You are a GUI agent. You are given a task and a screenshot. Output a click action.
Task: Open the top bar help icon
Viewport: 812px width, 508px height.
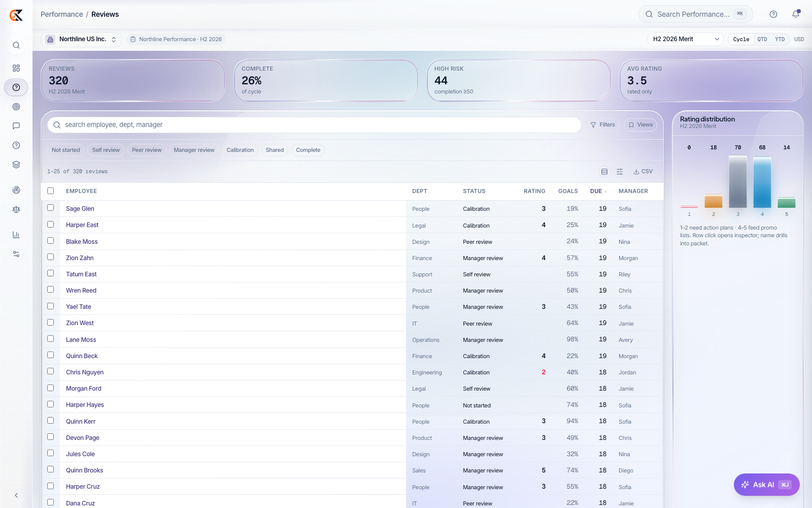coord(773,14)
